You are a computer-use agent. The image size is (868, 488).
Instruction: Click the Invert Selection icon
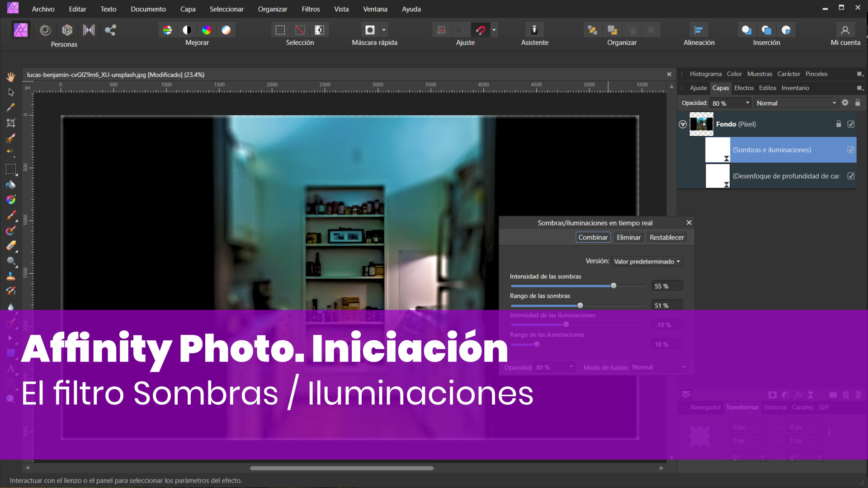(320, 30)
